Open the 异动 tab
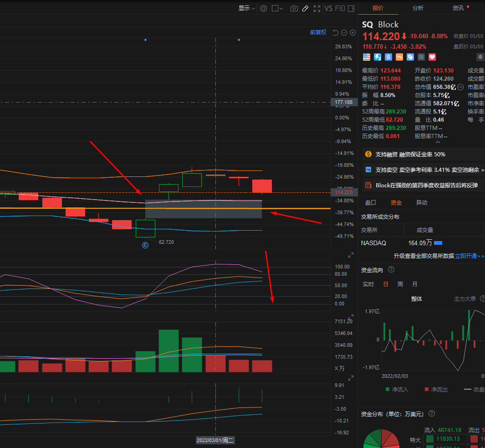The height and width of the screenshot is (448, 485). (422, 202)
